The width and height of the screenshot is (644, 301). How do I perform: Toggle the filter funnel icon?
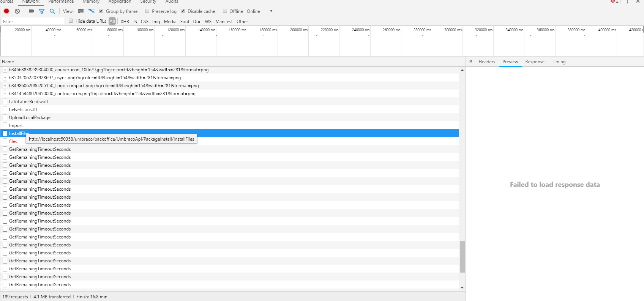pos(42,11)
